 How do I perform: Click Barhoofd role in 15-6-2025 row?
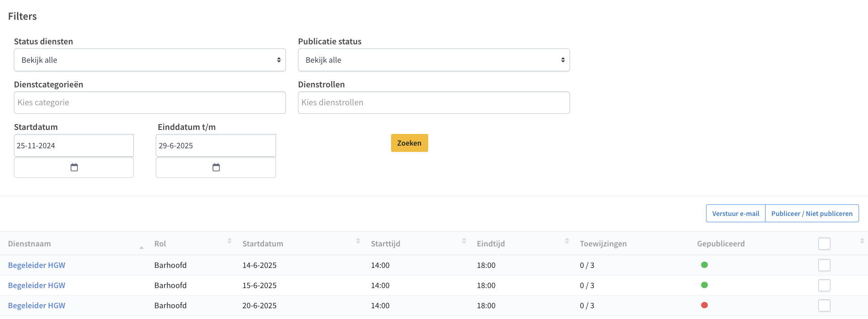tap(170, 285)
